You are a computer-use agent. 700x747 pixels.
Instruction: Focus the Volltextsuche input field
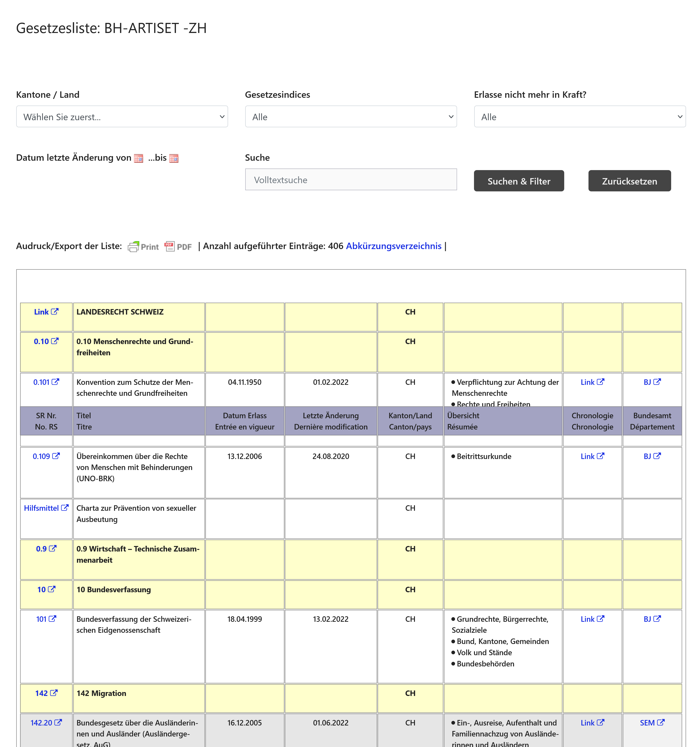351,179
